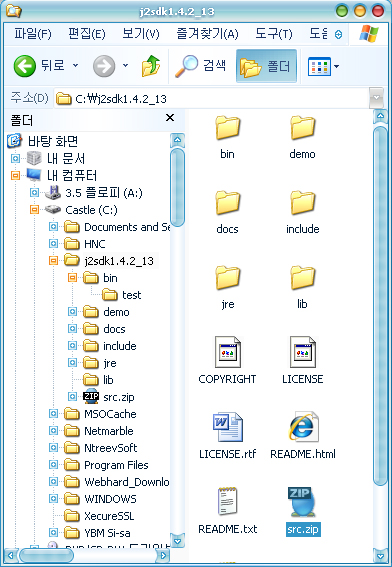
Task: Open the bin folder icon in file pane
Action: [227, 128]
